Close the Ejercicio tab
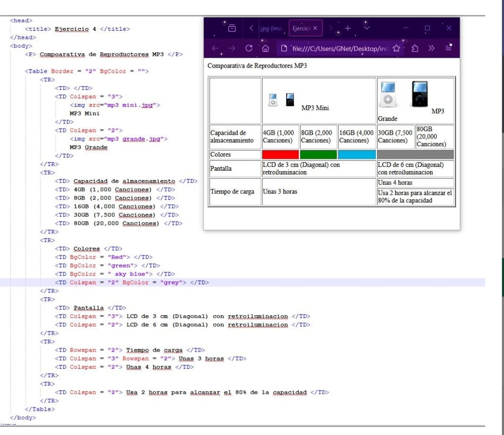The image size is (504, 435). [x=315, y=28]
